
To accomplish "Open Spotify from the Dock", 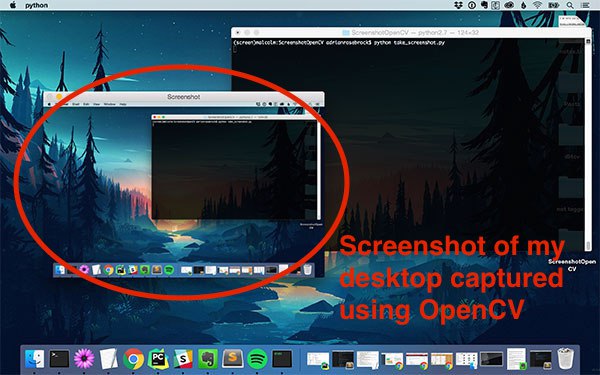I will tap(257, 359).
